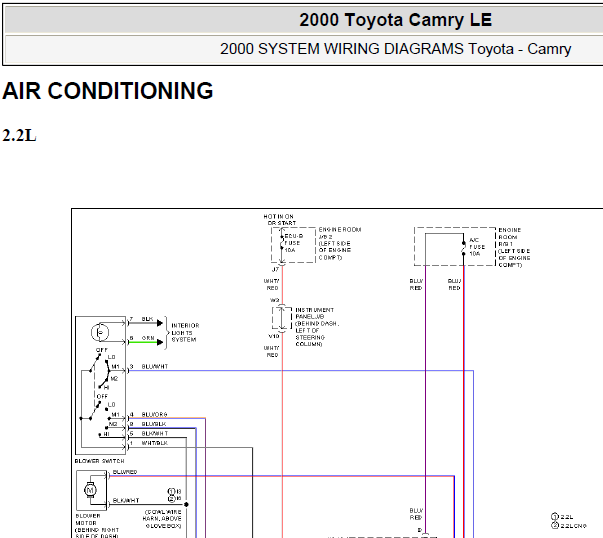Click '2000 SYSTEM WIRING DIAGRAMS Toyota - Camry' subtitle
603x538 pixels.
(x=395, y=49)
